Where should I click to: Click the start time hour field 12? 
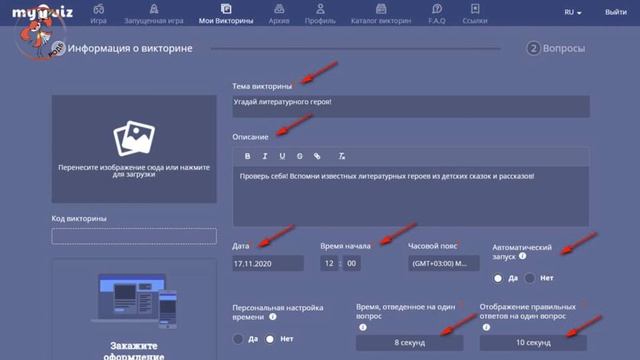click(329, 263)
